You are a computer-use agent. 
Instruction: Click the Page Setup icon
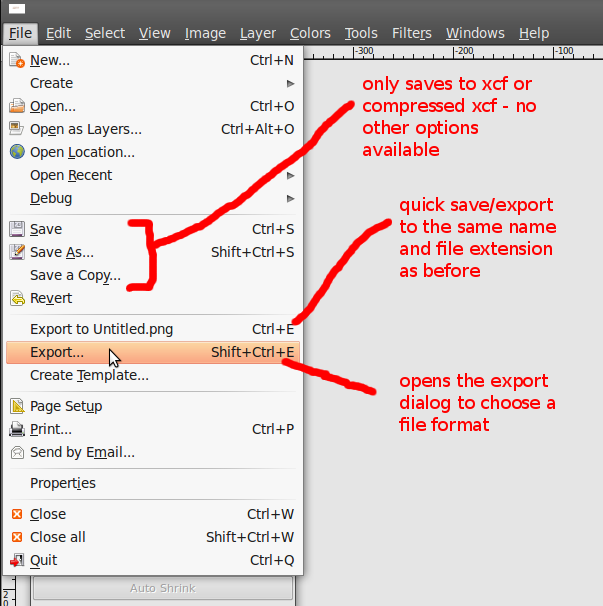tap(17, 406)
